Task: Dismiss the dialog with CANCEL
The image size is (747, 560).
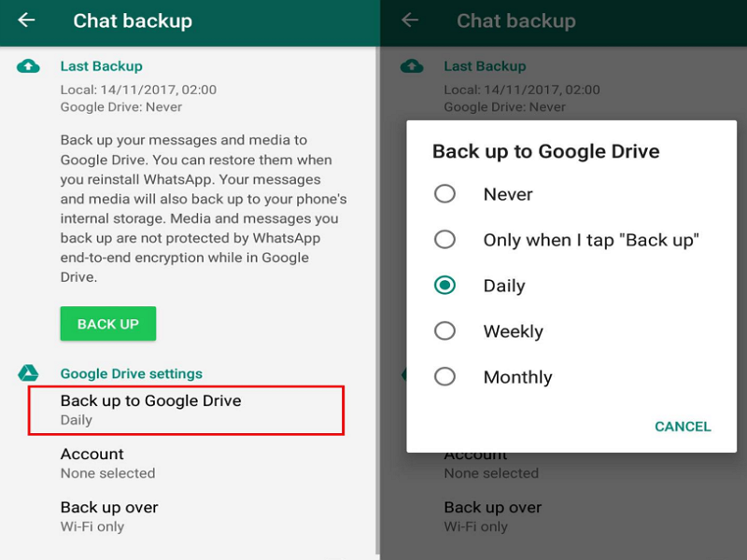Action: pos(683,427)
